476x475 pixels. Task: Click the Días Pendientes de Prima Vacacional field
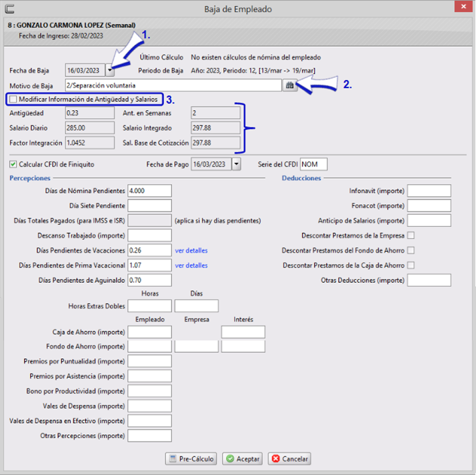(149, 265)
